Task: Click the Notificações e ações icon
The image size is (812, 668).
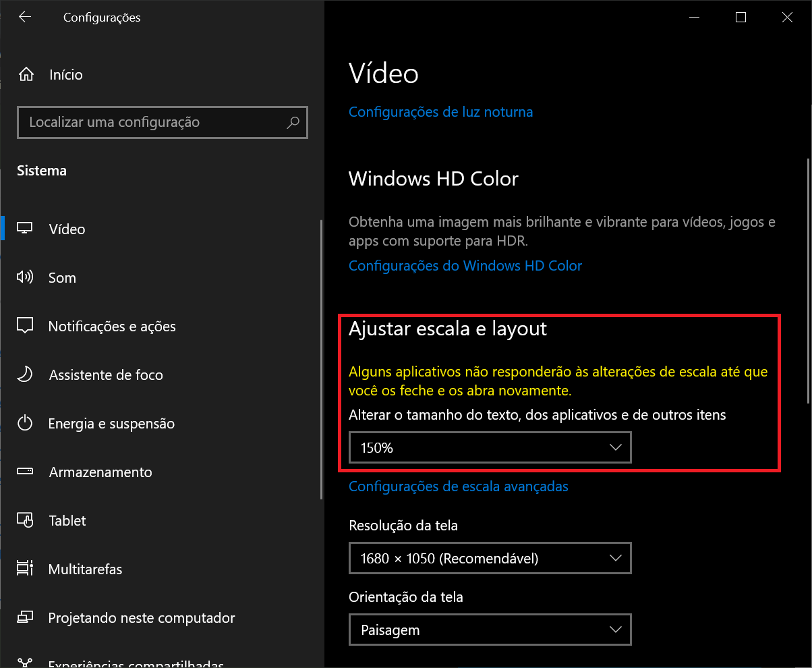Action: pos(25,326)
